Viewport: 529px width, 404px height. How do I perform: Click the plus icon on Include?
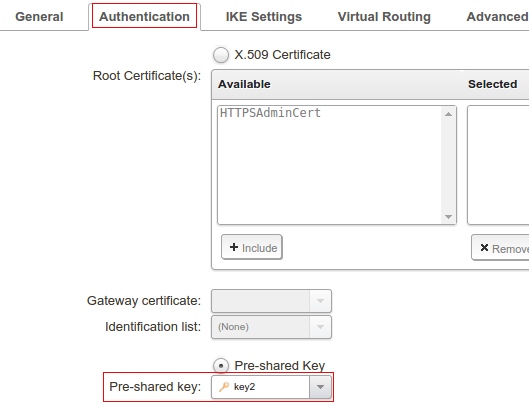pos(234,247)
